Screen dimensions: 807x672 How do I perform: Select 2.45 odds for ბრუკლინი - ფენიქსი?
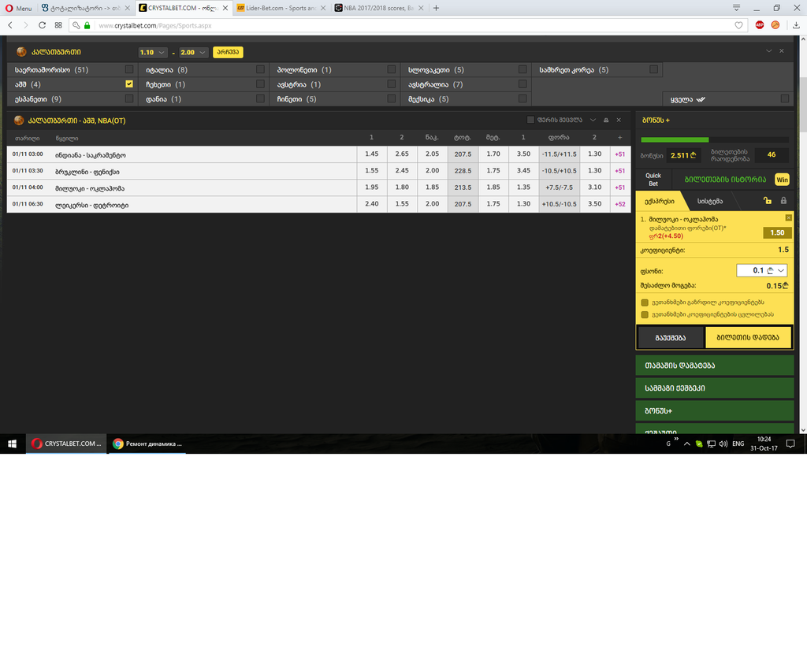(402, 171)
